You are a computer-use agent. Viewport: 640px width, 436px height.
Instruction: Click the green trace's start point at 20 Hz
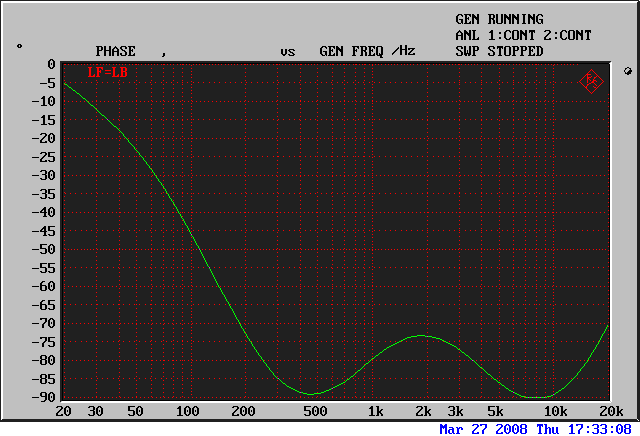pyautogui.click(x=64, y=83)
